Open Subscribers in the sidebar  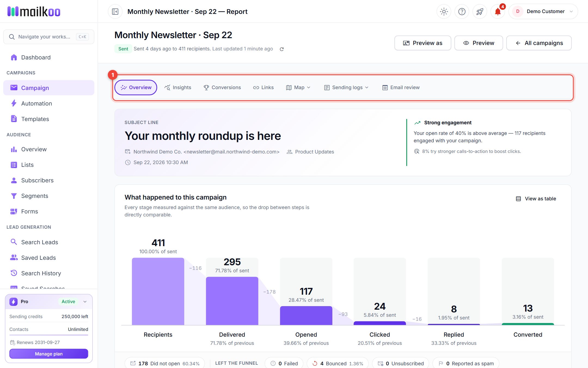pos(49,180)
